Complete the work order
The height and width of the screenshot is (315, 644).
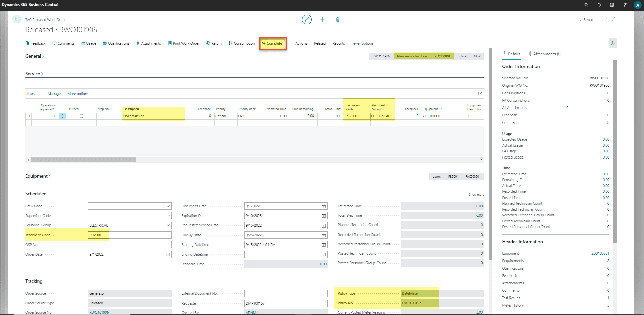click(x=273, y=43)
